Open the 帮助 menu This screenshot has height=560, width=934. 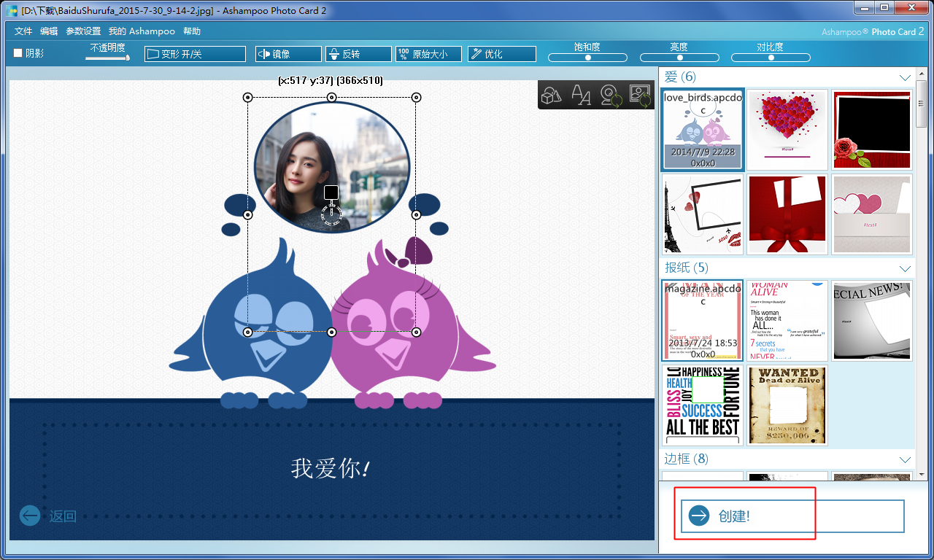tap(192, 31)
